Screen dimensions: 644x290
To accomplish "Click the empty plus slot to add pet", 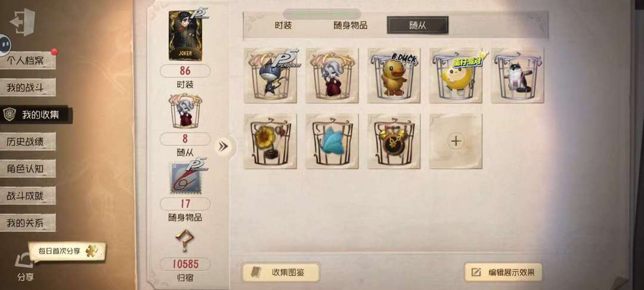I will pyautogui.click(x=456, y=141).
